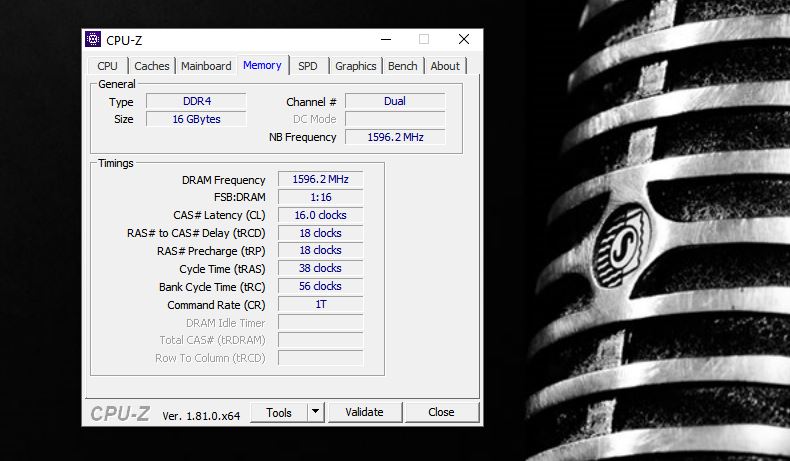790x461 pixels.
Task: Click the Type field showing DDR4
Action: pos(196,101)
